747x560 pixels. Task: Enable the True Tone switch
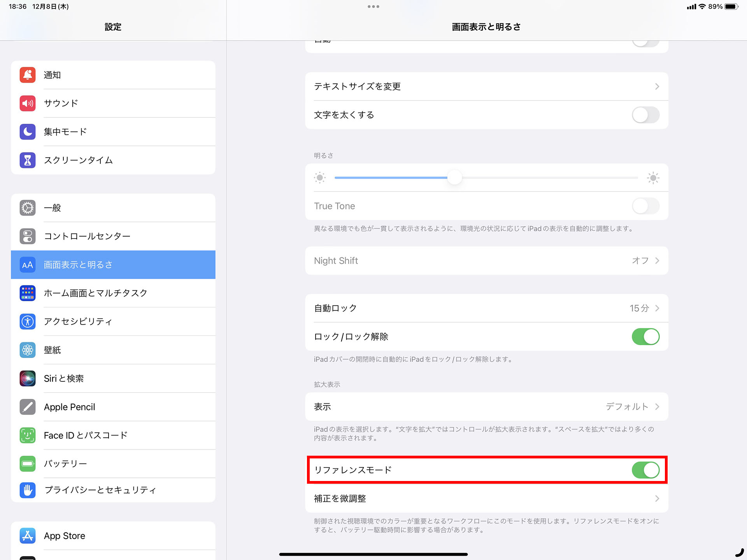point(645,206)
